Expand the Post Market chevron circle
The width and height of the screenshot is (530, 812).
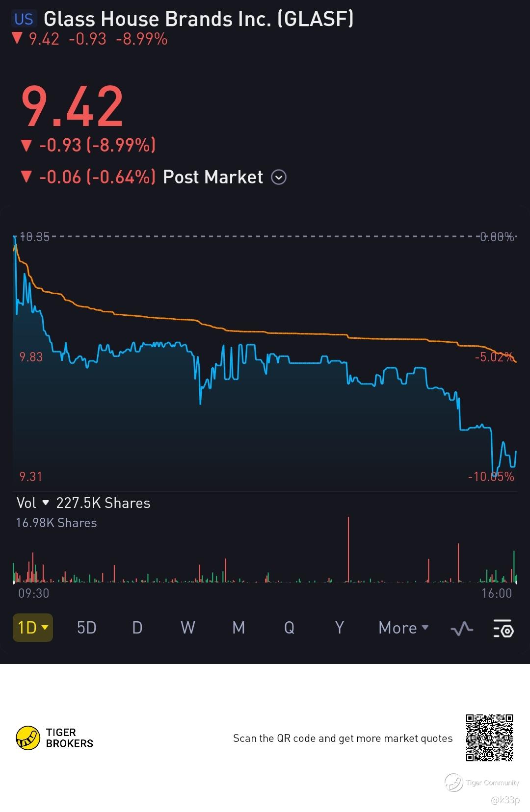(x=279, y=177)
